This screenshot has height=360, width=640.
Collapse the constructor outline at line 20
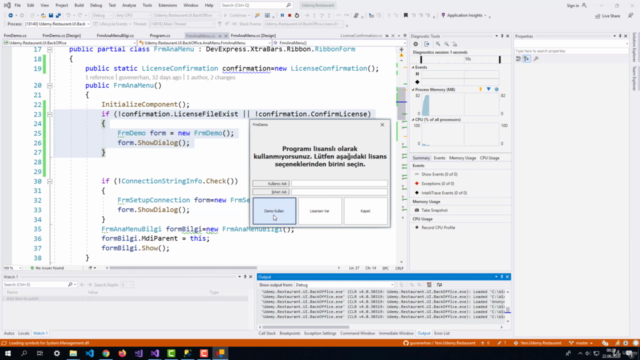tap(49, 85)
